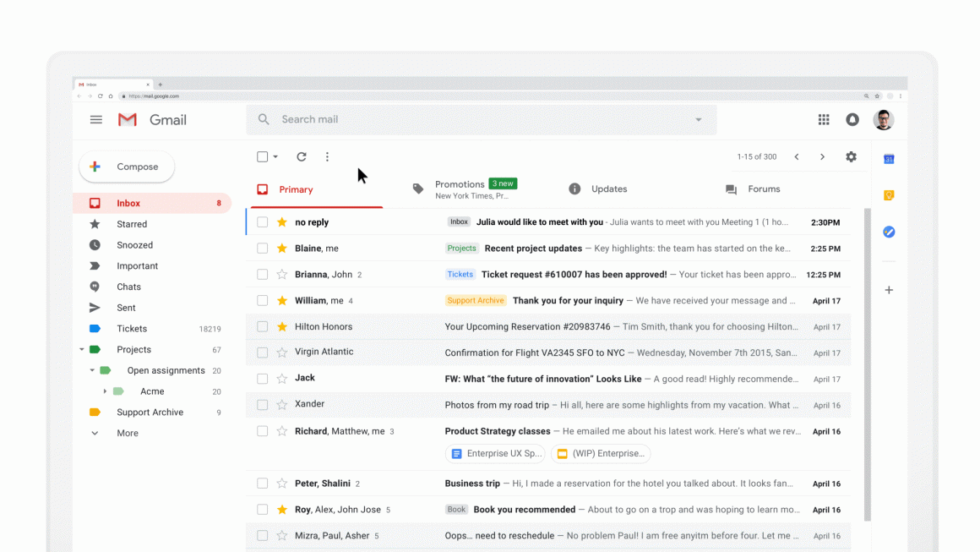Open the notifications bell

pos(852,119)
